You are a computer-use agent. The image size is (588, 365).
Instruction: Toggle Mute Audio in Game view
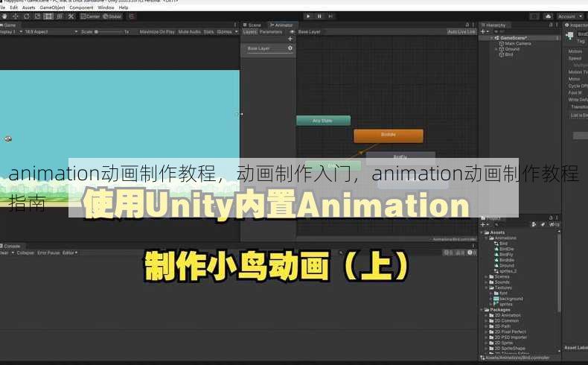pyautogui.click(x=189, y=32)
